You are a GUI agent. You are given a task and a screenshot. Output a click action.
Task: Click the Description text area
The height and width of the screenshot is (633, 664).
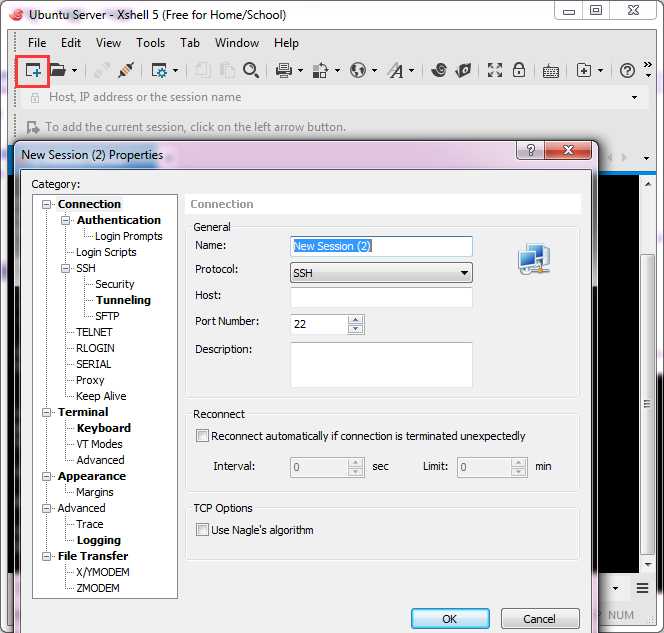pyautogui.click(x=381, y=365)
